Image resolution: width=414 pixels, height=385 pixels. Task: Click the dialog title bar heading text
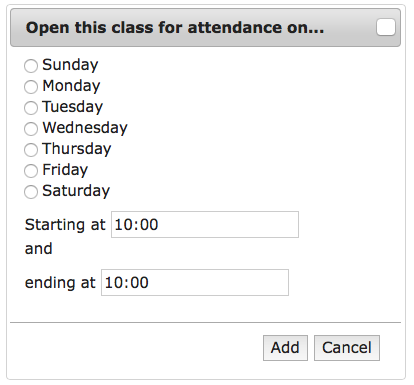[x=175, y=28]
